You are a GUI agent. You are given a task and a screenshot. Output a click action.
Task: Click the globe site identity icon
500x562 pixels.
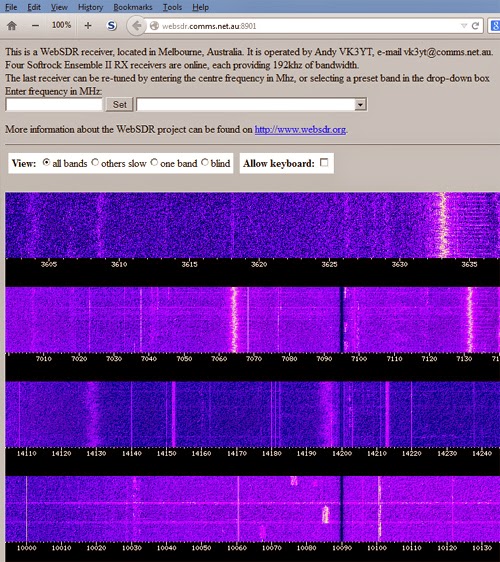tap(154, 26)
